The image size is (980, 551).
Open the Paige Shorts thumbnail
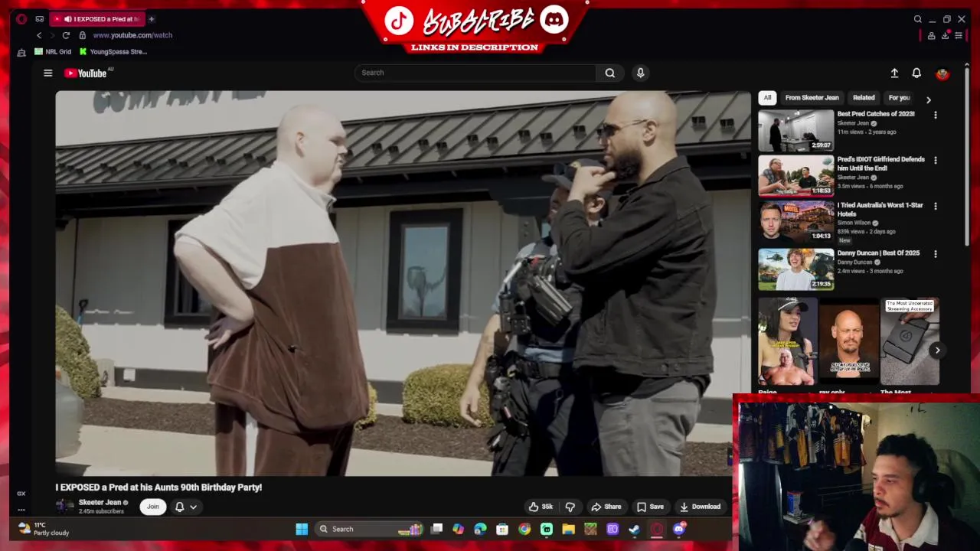(787, 341)
